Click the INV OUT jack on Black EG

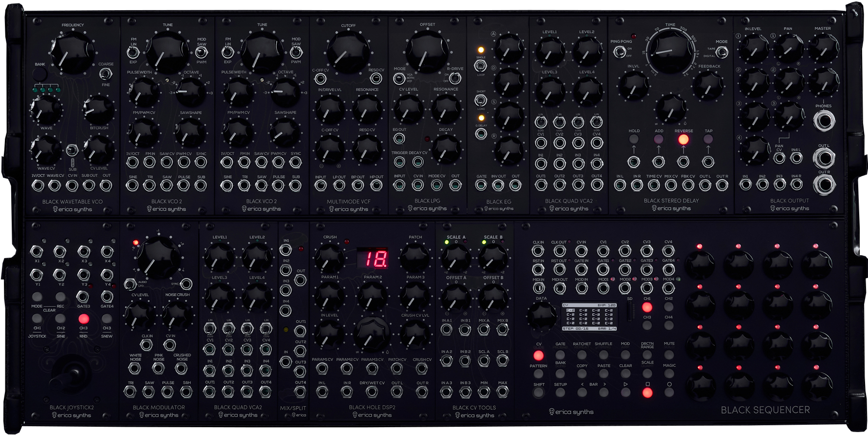[x=498, y=185]
